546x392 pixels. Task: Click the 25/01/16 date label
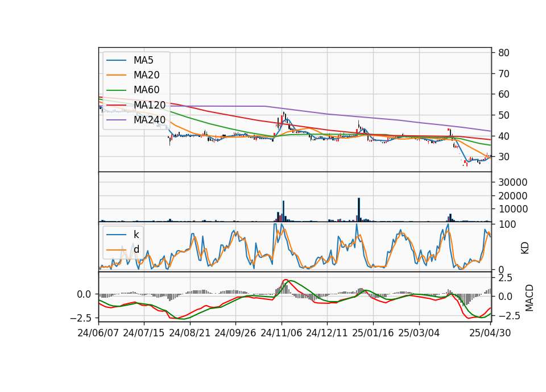tap(373, 333)
